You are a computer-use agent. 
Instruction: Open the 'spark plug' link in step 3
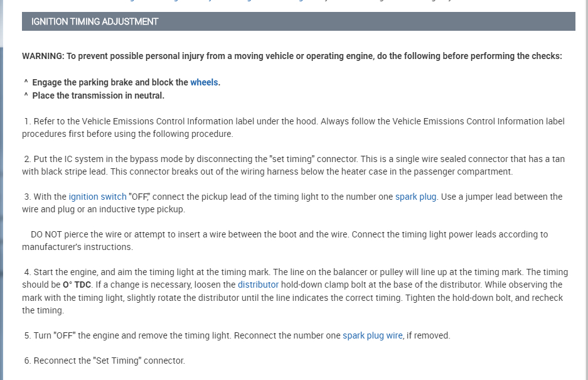pos(415,197)
